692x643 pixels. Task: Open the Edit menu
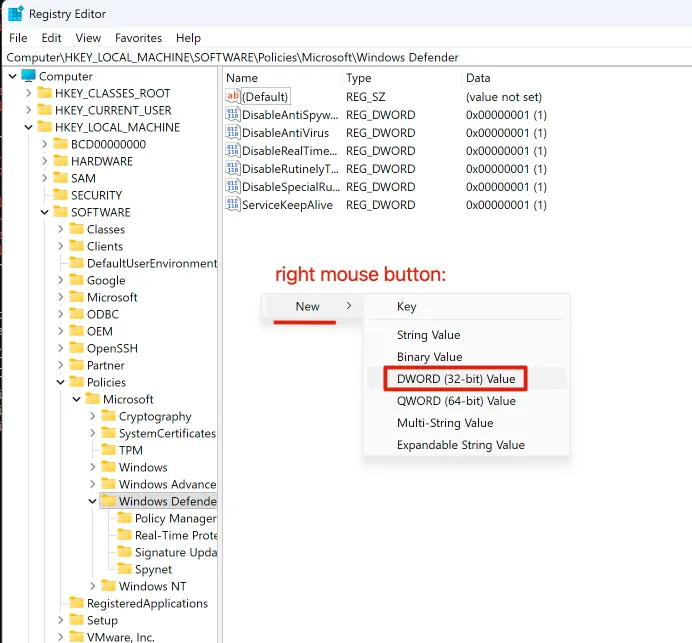(51, 38)
